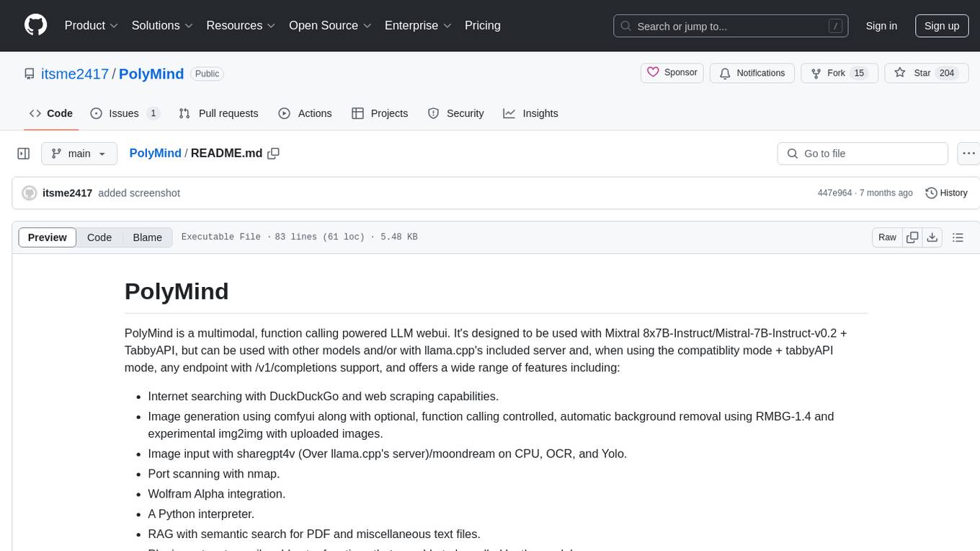Open the Pricing page
This screenshot has height=551, width=980.
483,25
